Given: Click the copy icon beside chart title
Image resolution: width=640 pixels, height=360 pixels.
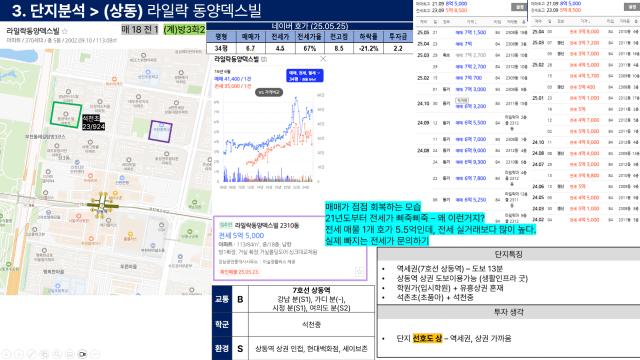Looking at the screenshot, I should click(264, 59).
